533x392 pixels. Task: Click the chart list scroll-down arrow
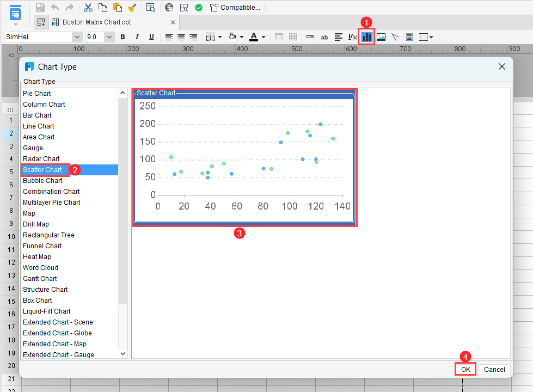tap(122, 354)
